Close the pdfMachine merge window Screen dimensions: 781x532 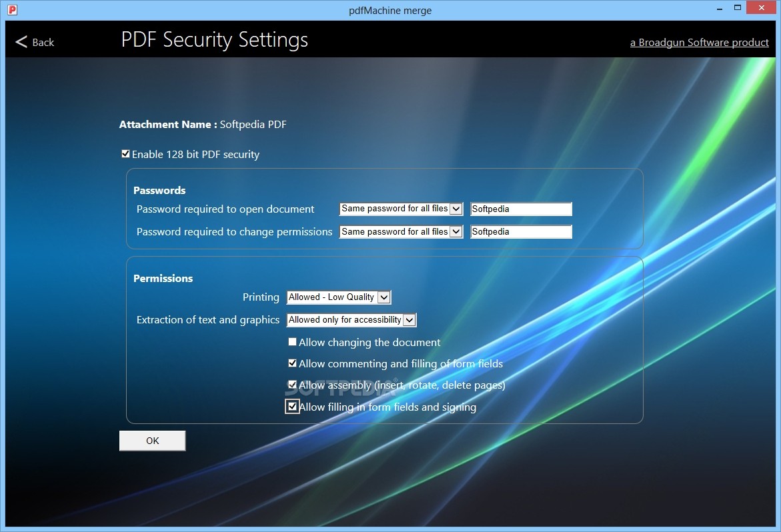pyautogui.click(x=761, y=8)
